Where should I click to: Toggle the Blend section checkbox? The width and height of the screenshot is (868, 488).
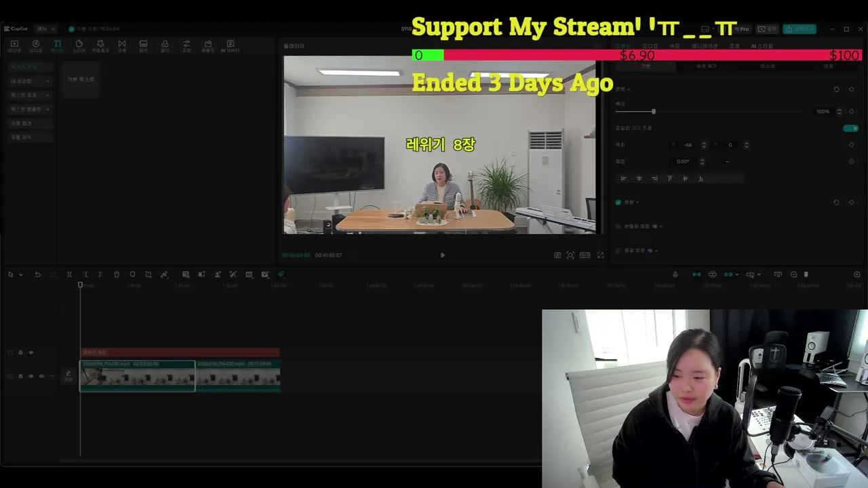pos(618,202)
